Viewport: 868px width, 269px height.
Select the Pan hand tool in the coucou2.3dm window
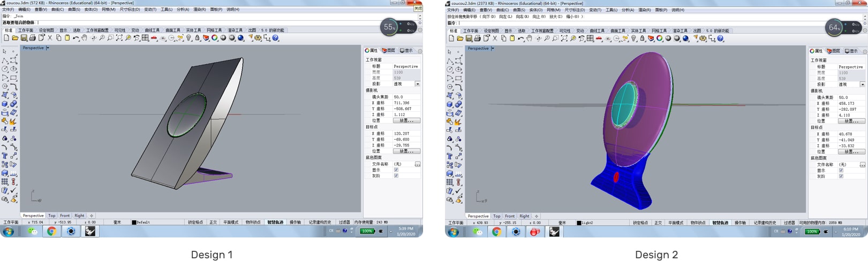click(529, 39)
